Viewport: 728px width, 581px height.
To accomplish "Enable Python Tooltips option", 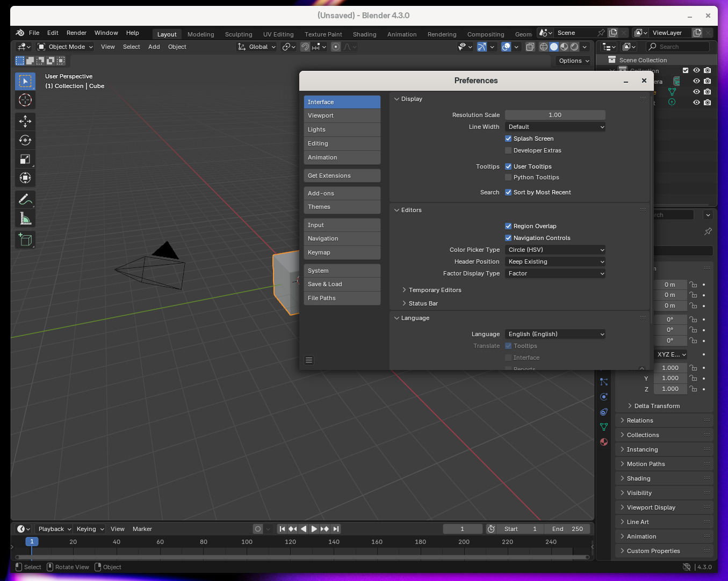I will (x=508, y=177).
